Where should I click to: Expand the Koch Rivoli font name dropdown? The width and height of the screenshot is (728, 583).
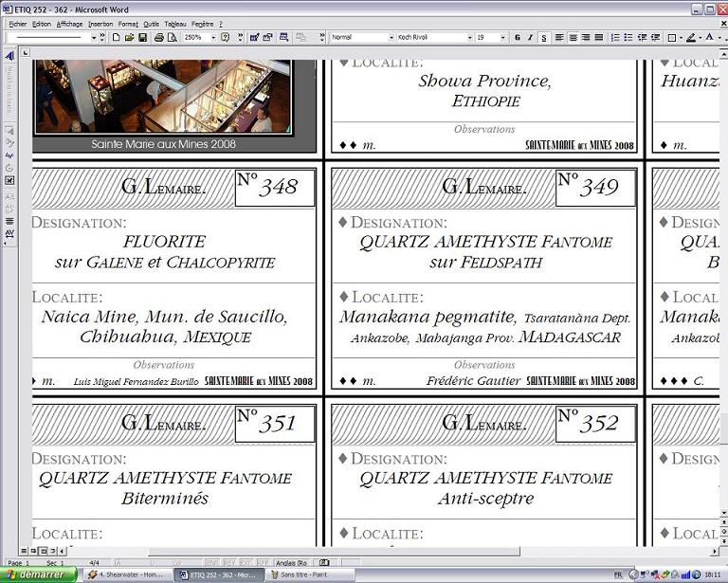click(468, 38)
